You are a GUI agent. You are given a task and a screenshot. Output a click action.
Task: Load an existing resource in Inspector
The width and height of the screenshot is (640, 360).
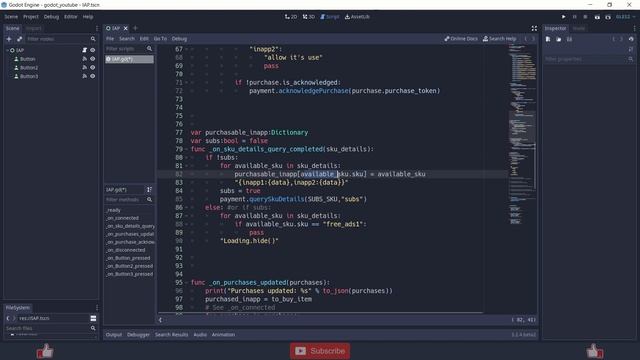pyautogui.click(x=558, y=39)
